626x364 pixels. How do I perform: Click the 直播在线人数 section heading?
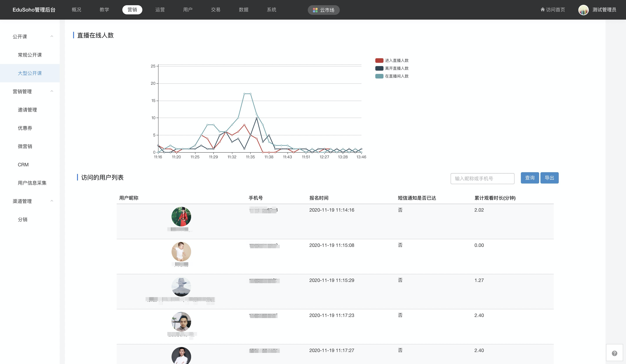(95, 35)
